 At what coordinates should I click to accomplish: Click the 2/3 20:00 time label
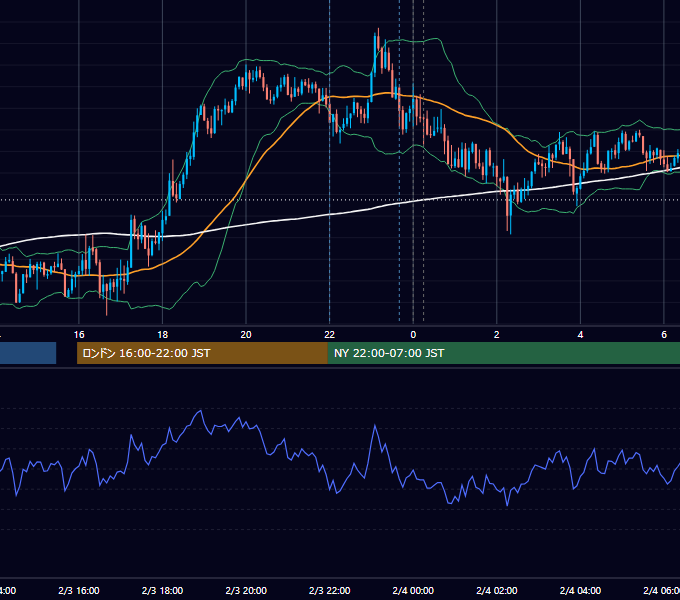(246, 591)
